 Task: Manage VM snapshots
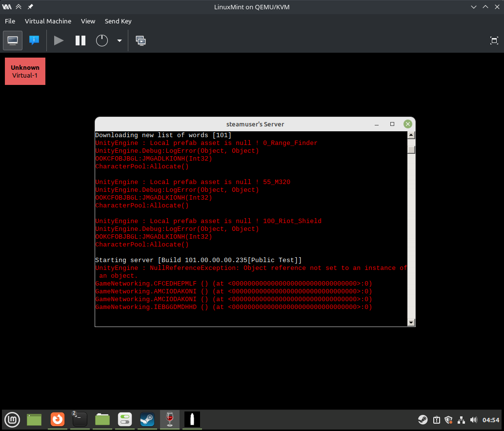141,41
